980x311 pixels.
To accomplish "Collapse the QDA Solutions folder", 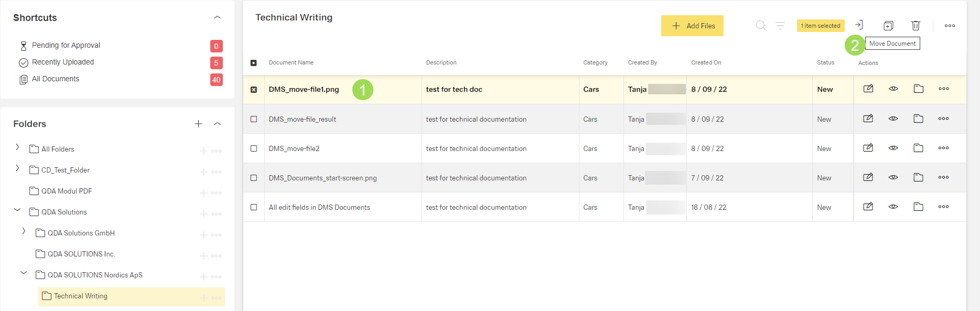I will (x=17, y=210).
